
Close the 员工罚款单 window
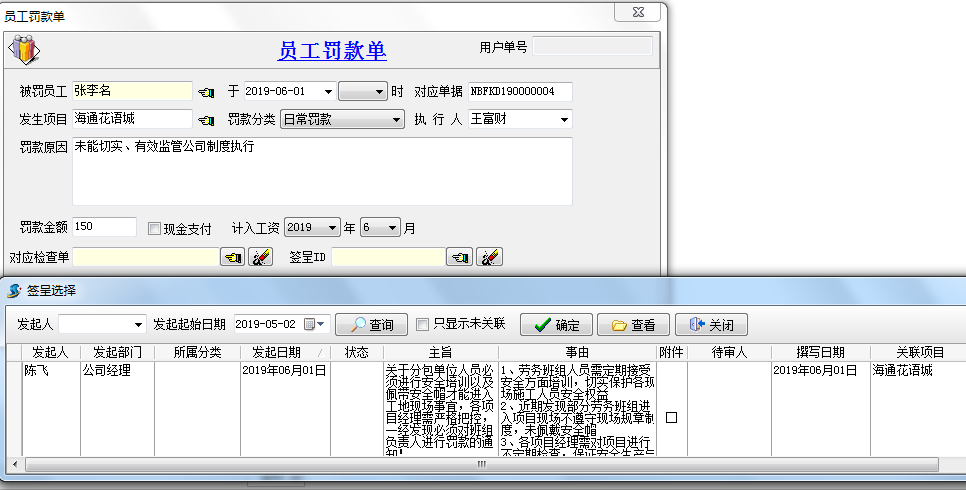(x=638, y=12)
